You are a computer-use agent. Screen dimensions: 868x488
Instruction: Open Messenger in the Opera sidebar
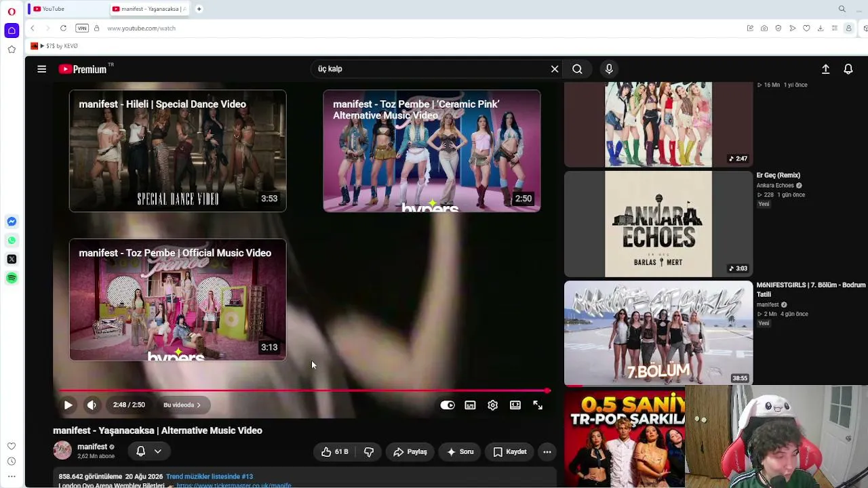pyautogui.click(x=12, y=222)
